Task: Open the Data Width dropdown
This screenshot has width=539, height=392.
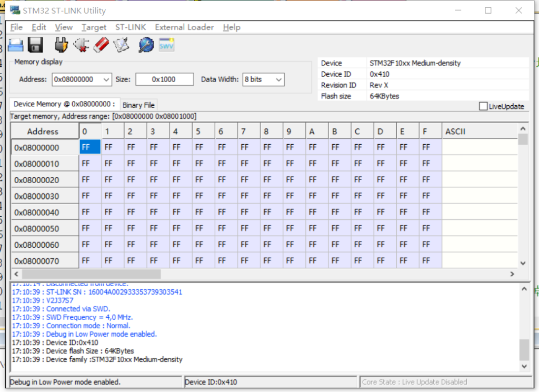Action: [x=279, y=79]
